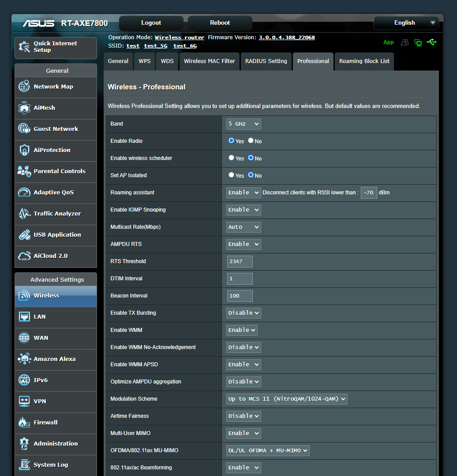Open USB Application icon
457x476 pixels.
[24, 234]
